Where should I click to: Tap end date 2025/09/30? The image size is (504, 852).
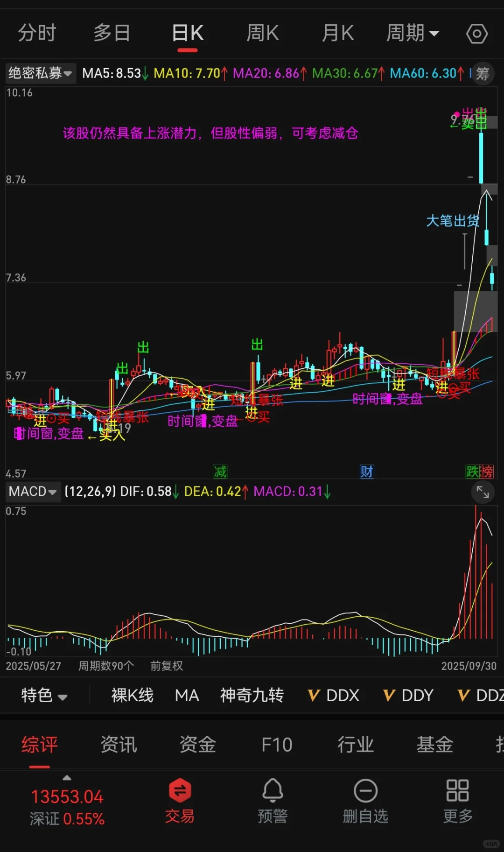coord(469,666)
